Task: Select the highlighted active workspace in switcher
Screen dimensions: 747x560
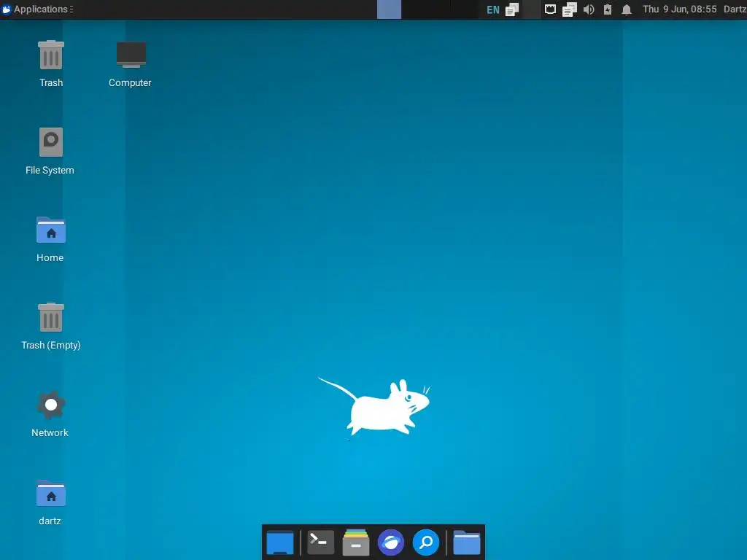Action: pyautogui.click(x=389, y=9)
